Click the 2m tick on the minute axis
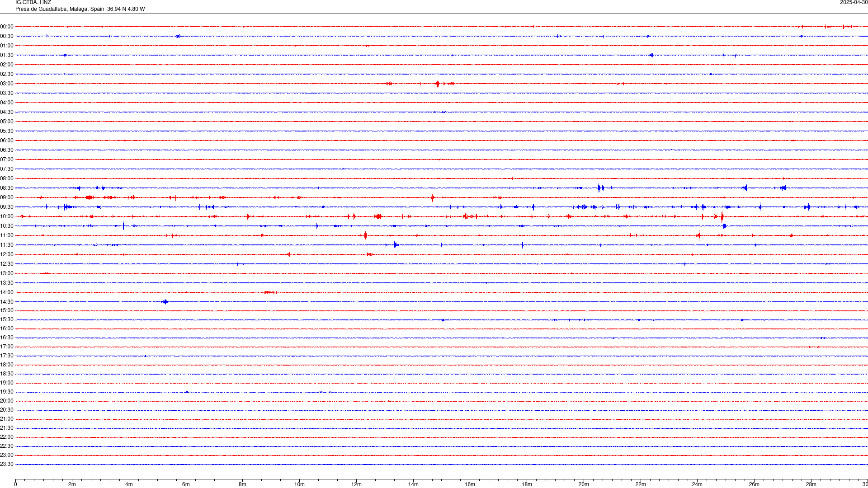Screen dimensions: 868x488 [x=72, y=484]
